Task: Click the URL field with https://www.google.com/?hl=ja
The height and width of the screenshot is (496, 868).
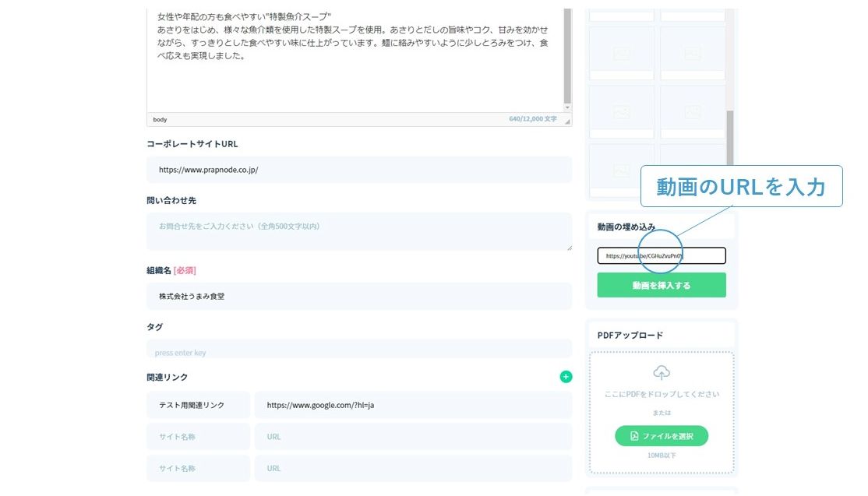Action: tap(413, 405)
